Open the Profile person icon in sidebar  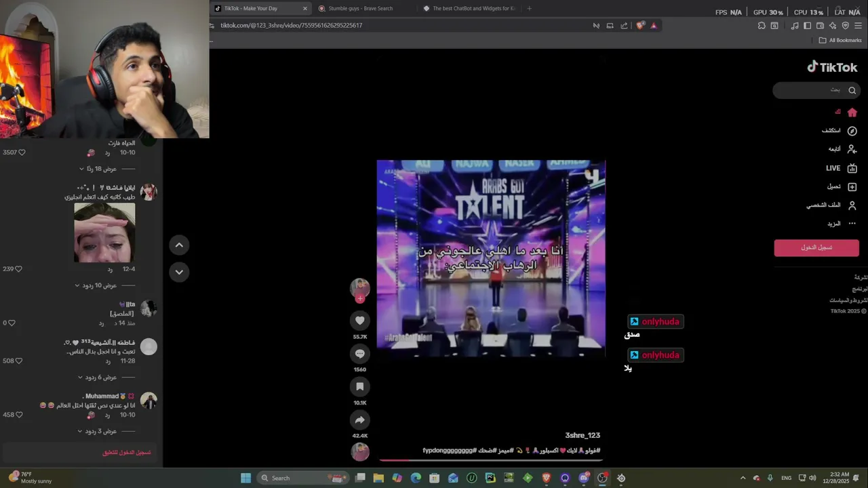pos(852,205)
